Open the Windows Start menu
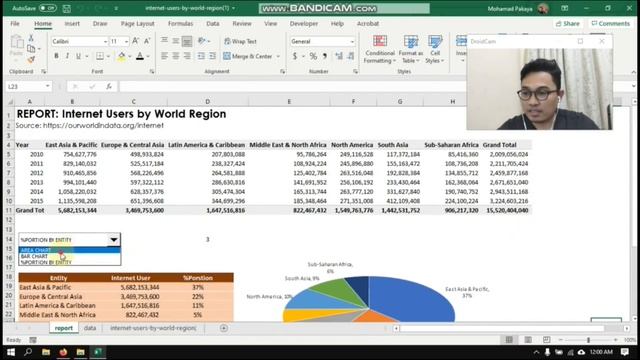Viewport: 640px width, 360px height. tap(11, 352)
